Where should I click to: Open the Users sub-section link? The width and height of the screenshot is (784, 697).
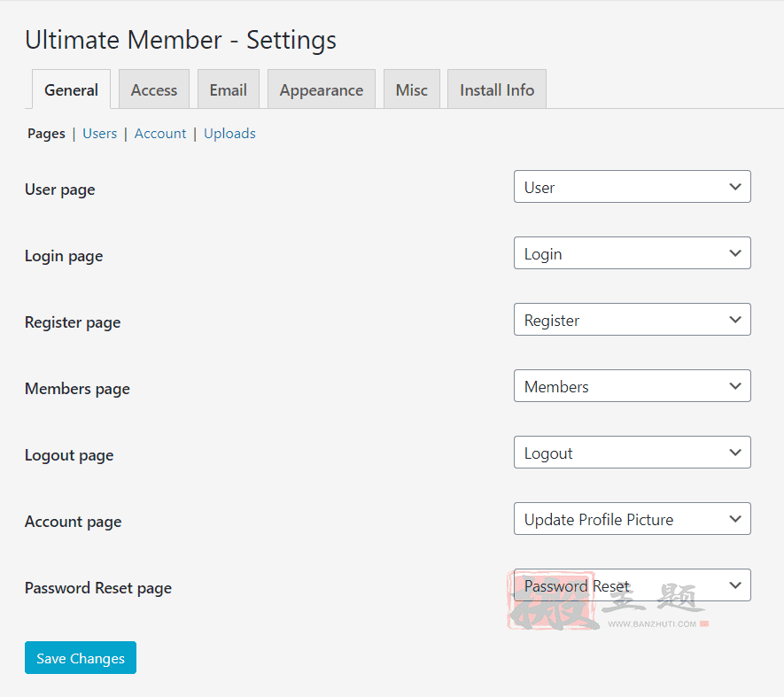(x=99, y=134)
